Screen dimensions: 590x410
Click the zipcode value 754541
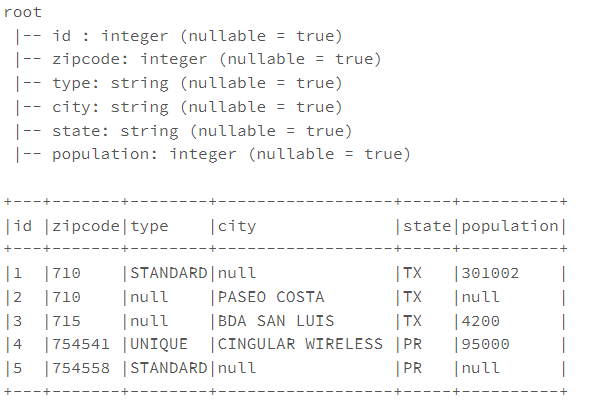(81, 344)
